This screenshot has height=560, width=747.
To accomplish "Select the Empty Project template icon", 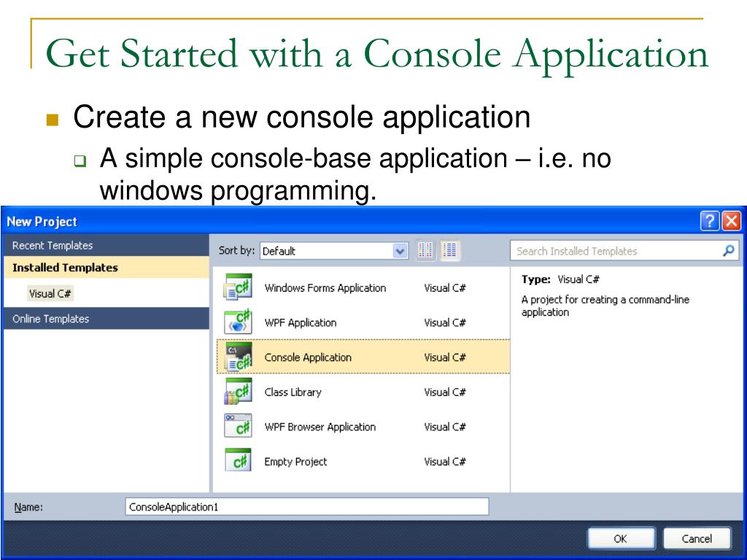I will [x=238, y=460].
